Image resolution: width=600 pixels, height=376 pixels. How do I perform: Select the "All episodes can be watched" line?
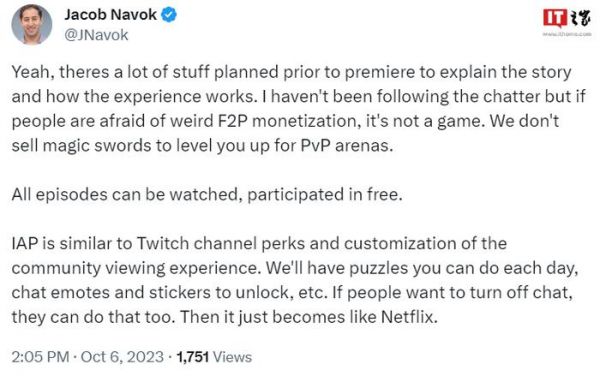(x=207, y=194)
